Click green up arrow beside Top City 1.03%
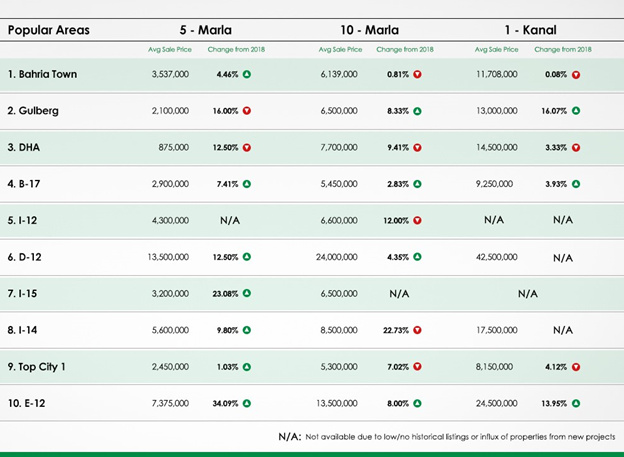Image resolution: width=624 pixels, height=457 pixels. tap(247, 367)
